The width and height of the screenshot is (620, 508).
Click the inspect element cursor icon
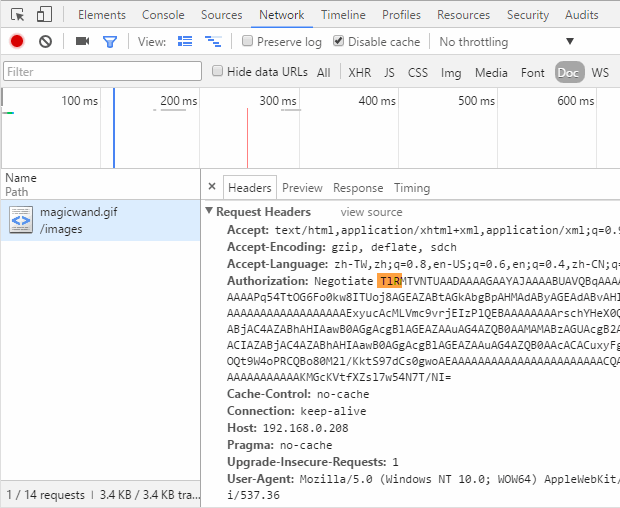point(17,15)
